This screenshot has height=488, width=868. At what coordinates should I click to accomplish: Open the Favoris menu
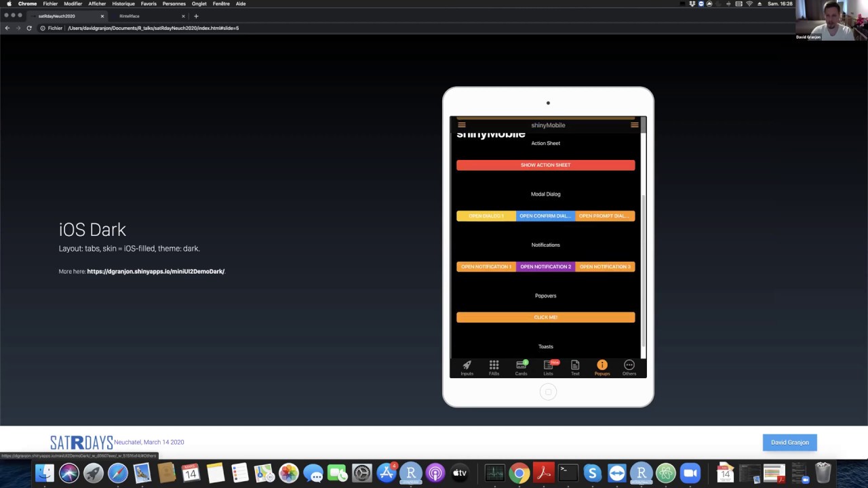click(x=149, y=3)
